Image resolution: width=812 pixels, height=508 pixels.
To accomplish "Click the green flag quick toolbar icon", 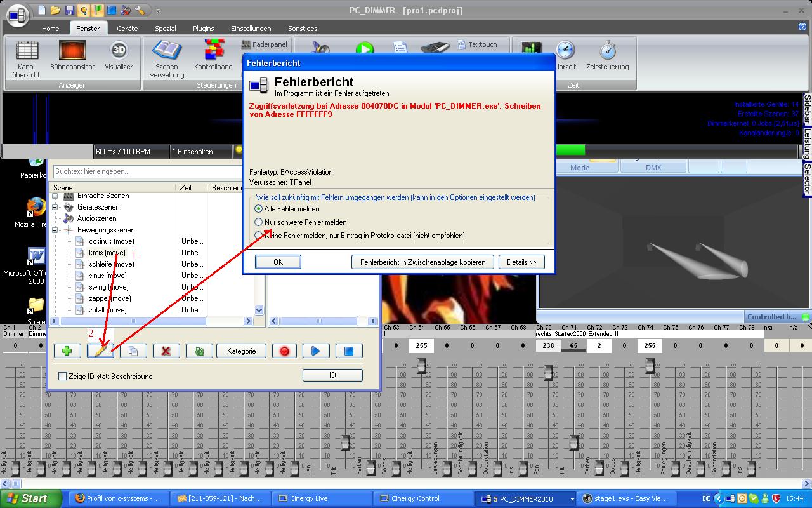I will click(x=98, y=10).
